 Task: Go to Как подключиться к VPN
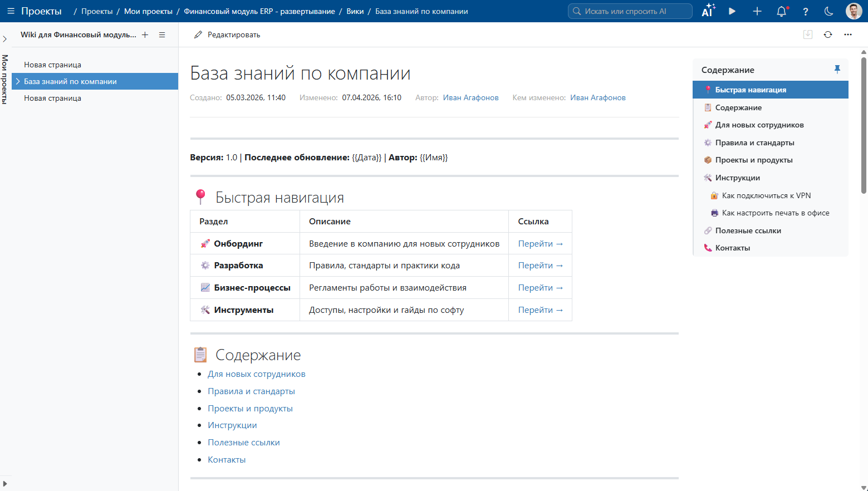pyautogui.click(x=766, y=195)
